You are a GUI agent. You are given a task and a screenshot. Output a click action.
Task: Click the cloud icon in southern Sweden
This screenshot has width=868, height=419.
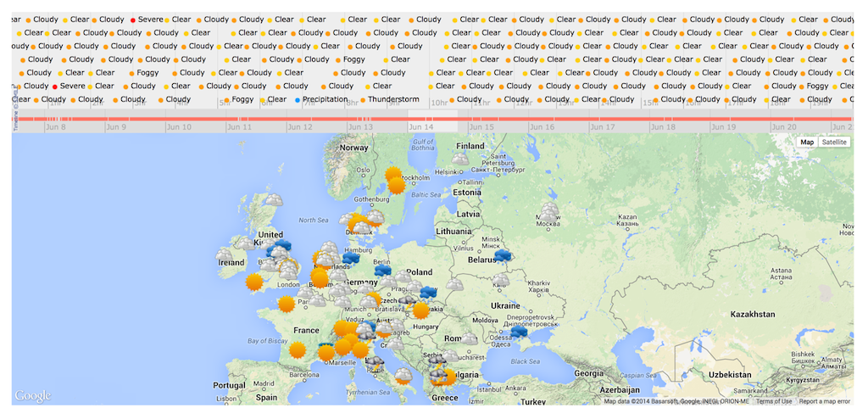(x=376, y=216)
